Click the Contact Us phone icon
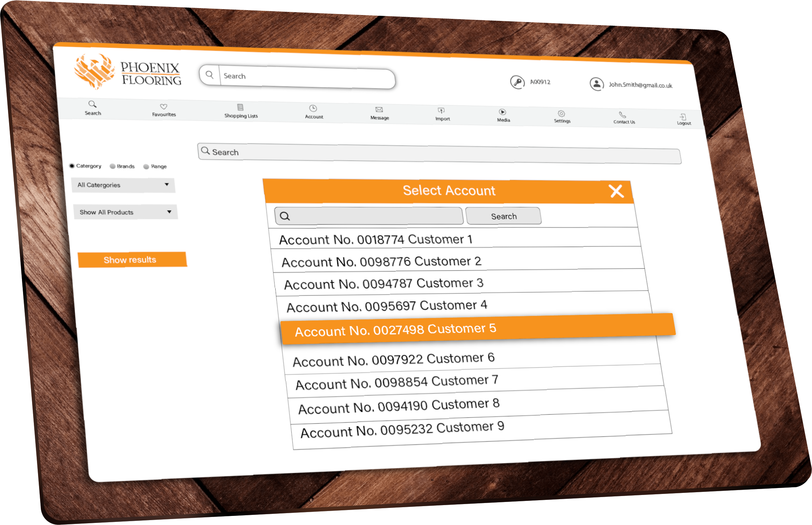The height and width of the screenshot is (525, 812). [x=622, y=115]
